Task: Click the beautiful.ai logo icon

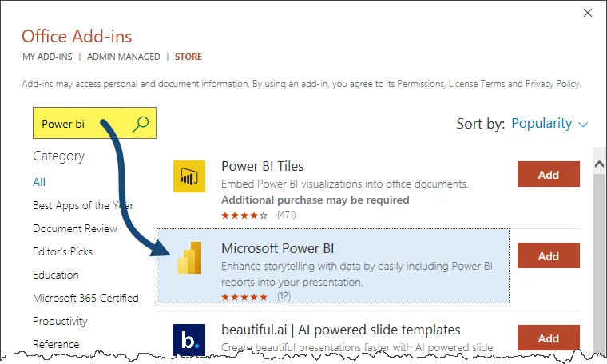Action: [x=189, y=338]
